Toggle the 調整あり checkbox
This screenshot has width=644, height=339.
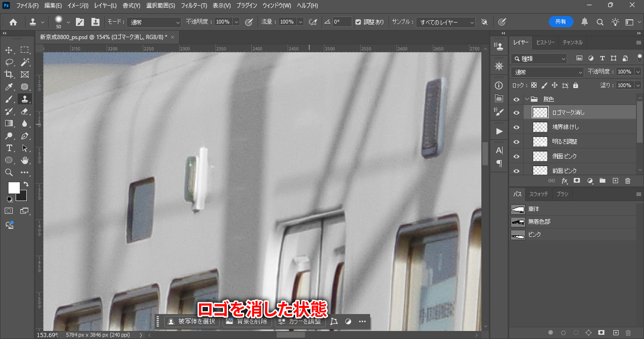tap(358, 22)
